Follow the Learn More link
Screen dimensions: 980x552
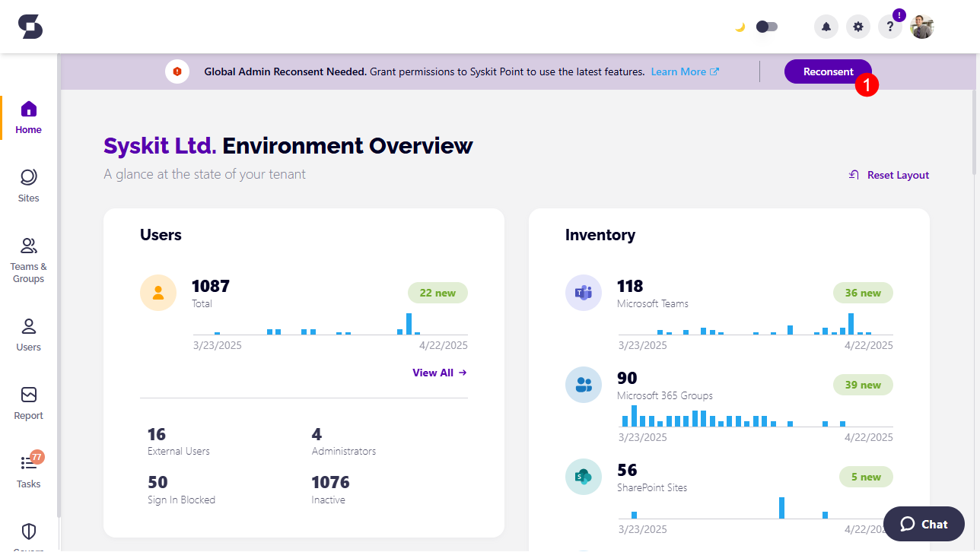click(x=684, y=71)
